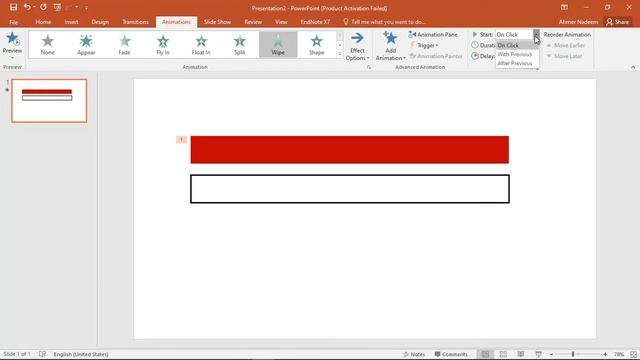Move to next animation gallery row
Image resolution: width=640 pixels, height=360 pixels.
pyautogui.click(x=340, y=45)
